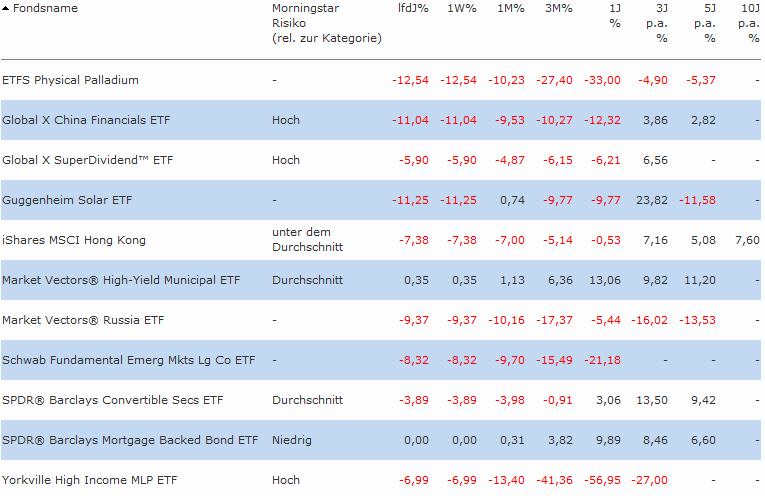Click the sort arrow beside Fondsname

pyautogui.click(x=7, y=8)
